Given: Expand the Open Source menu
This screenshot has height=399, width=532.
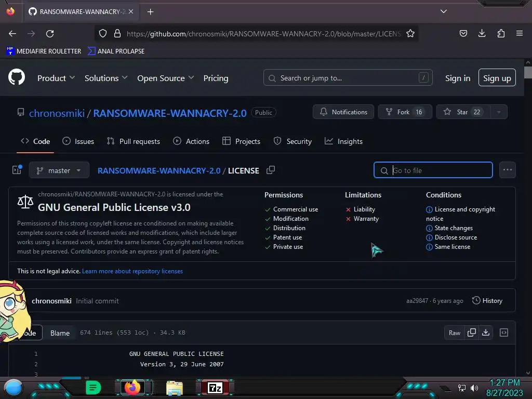Looking at the screenshot, I should (x=166, y=78).
